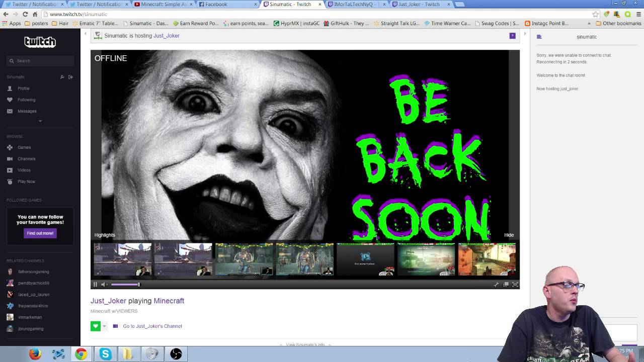Play the third highlight thumbnail
The height and width of the screenshot is (362, 644).
[244, 259]
